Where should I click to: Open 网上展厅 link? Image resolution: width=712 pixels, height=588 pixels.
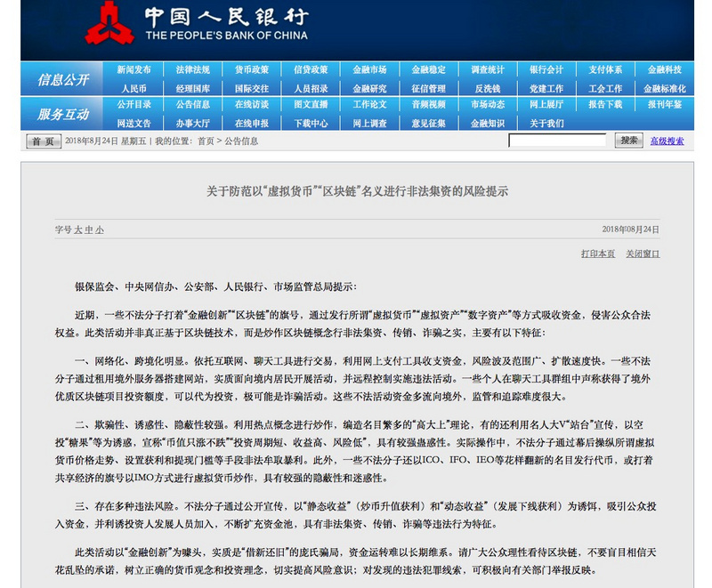click(546, 104)
